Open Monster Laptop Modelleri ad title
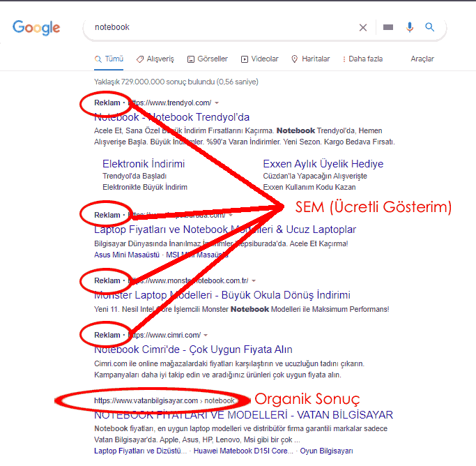Screen dimensions: 476x466 point(222,295)
